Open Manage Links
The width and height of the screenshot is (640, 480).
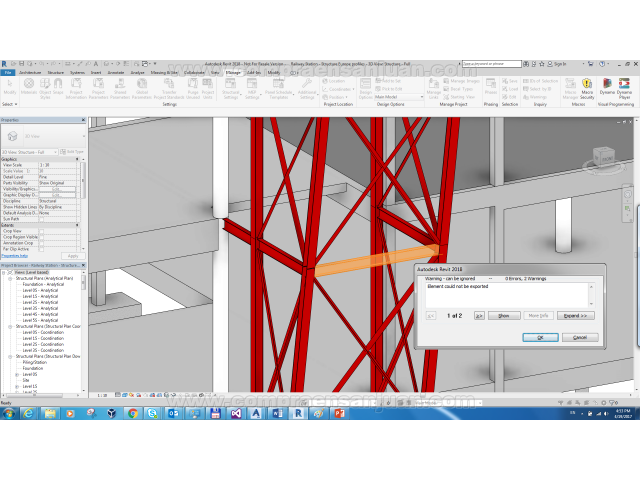[433, 87]
